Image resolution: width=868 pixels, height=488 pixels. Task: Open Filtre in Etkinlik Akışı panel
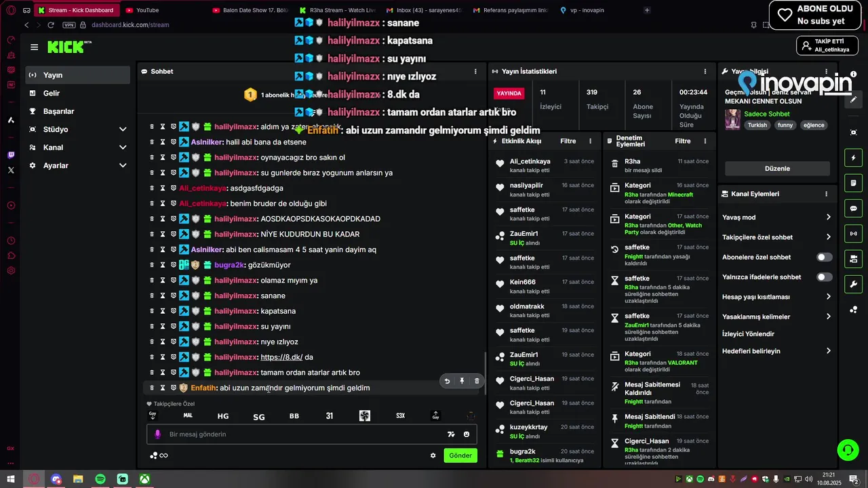[x=568, y=141]
